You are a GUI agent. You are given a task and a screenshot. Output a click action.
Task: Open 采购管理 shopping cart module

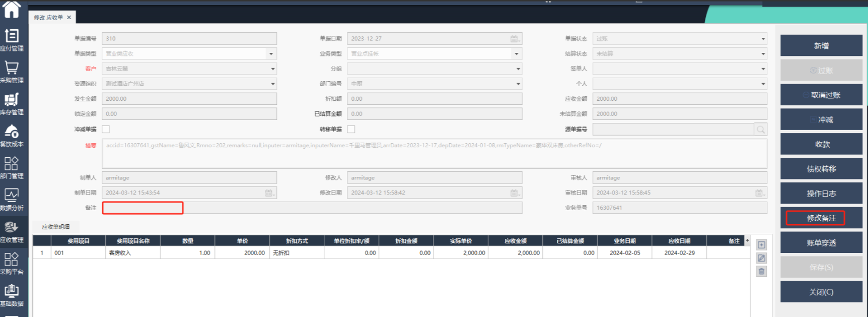coord(12,72)
